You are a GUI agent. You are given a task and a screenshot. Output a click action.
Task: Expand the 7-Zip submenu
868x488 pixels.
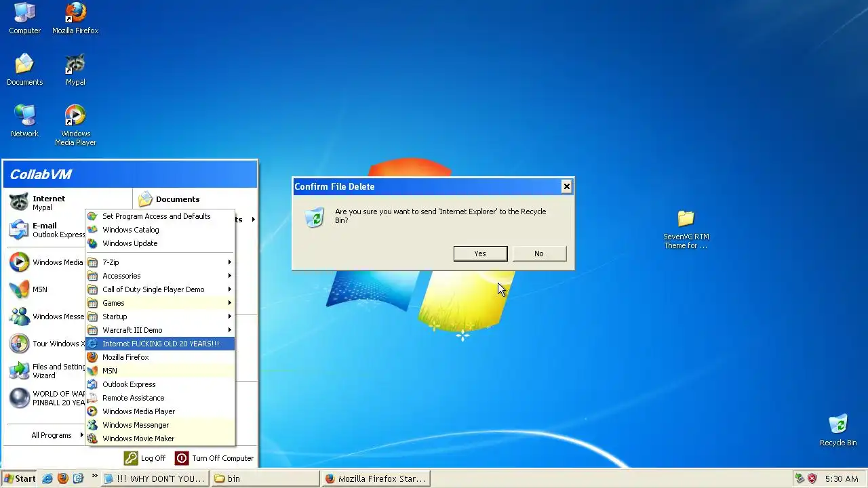(x=160, y=262)
